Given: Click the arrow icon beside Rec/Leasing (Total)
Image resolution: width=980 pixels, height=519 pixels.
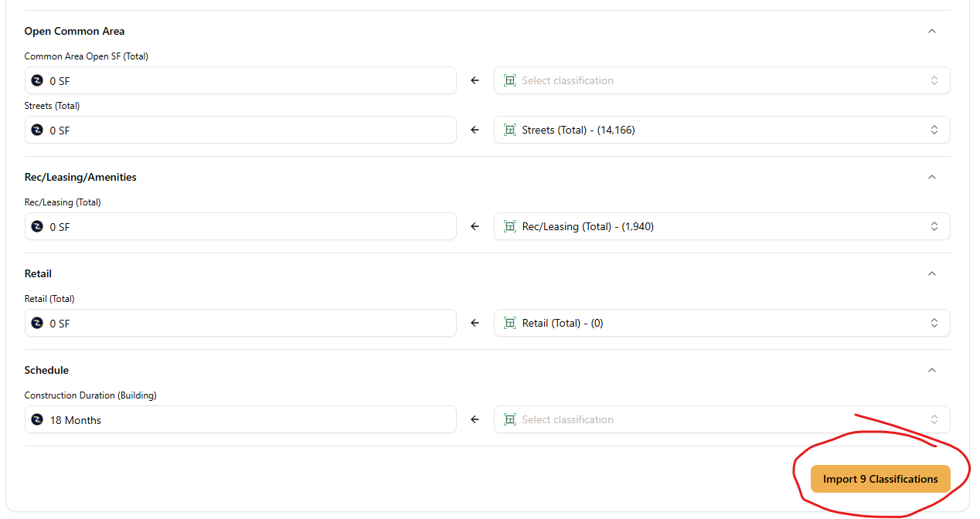Looking at the screenshot, I should coord(475,227).
